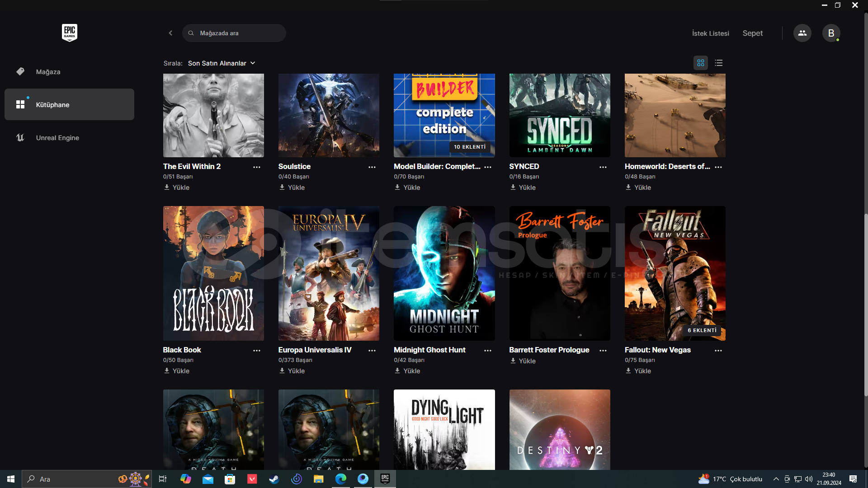Open the notification center icon
Viewport: 868px width, 488px height.
click(x=853, y=479)
